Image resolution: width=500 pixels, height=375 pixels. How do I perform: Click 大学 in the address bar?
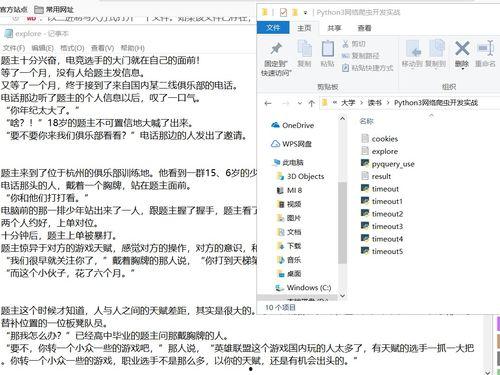pyautogui.click(x=348, y=103)
